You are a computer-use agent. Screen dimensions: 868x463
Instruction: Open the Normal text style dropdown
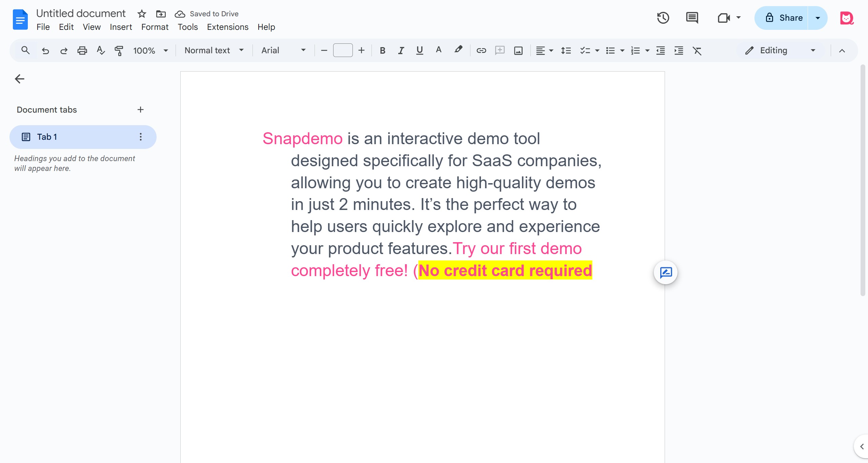pos(214,51)
